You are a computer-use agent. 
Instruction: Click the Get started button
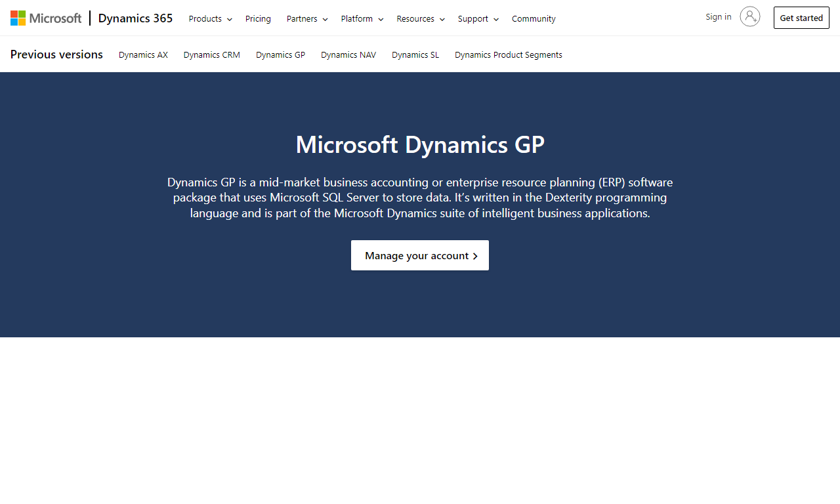click(x=801, y=18)
